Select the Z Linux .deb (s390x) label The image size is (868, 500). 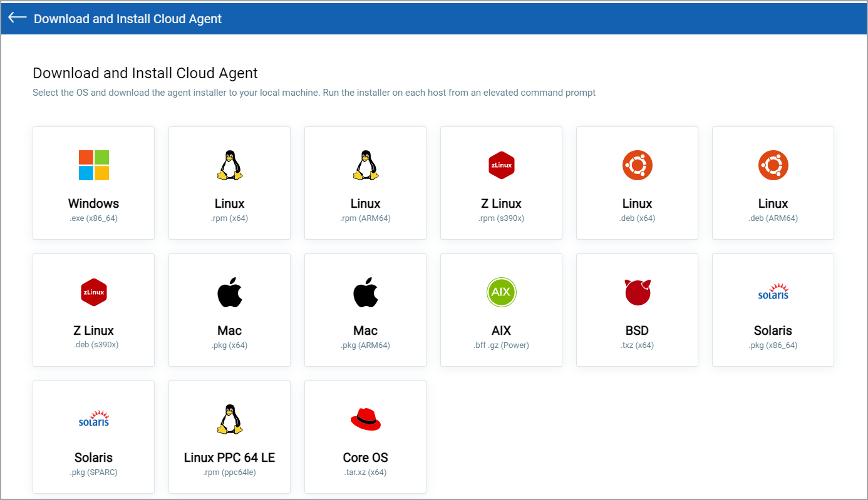(x=94, y=330)
